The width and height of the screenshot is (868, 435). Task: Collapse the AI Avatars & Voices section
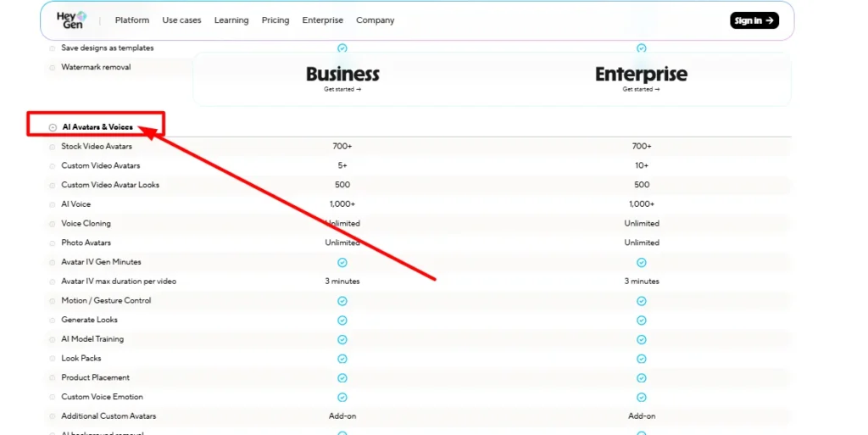(53, 127)
